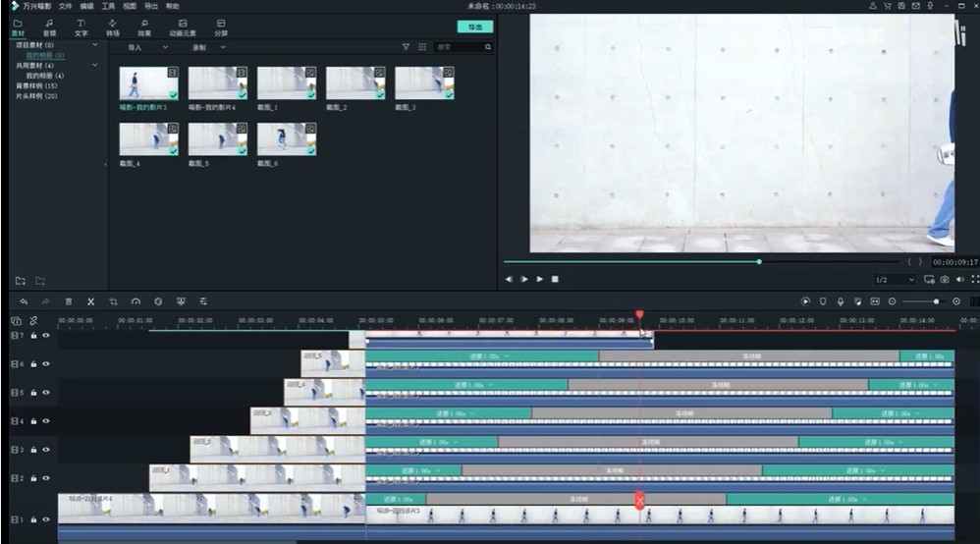
Task: Toggle the auto-link chain icon
Action: click(x=33, y=321)
